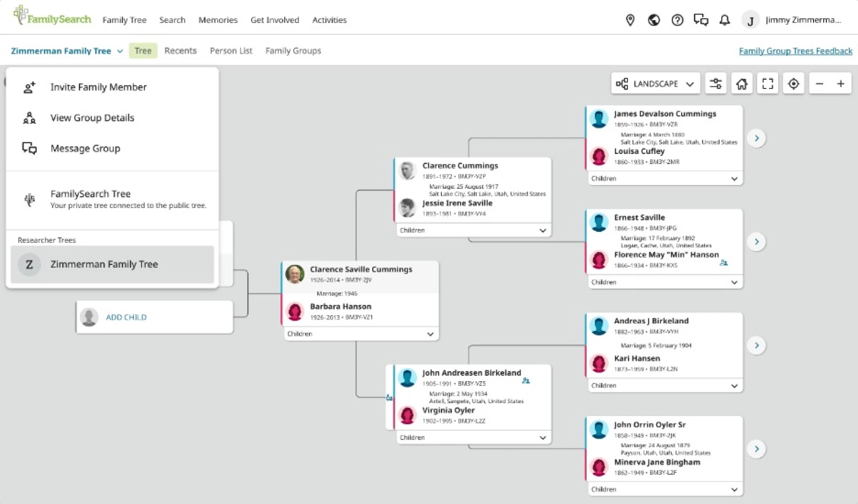Screen dimensions: 858x504
Task: Open the Get Involved menu
Action: (x=275, y=20)
